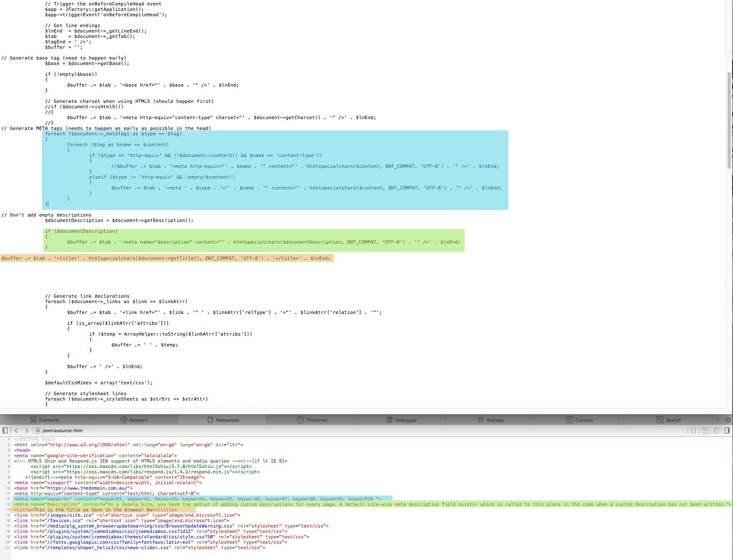Click the '// Generate base tag' comment
The width and height of the screenshot is (733, 560).
[63, 58]
